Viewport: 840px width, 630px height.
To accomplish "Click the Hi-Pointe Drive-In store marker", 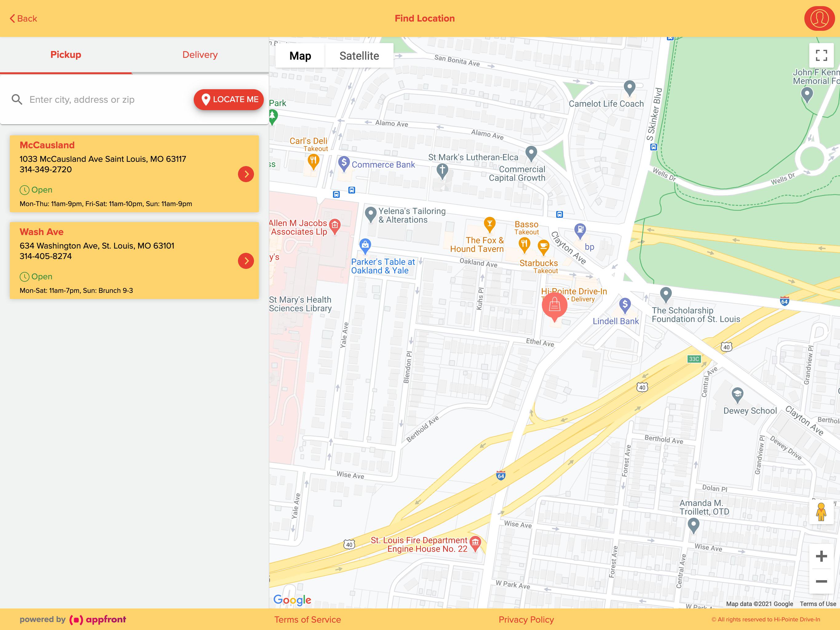I will pos(554,306).
